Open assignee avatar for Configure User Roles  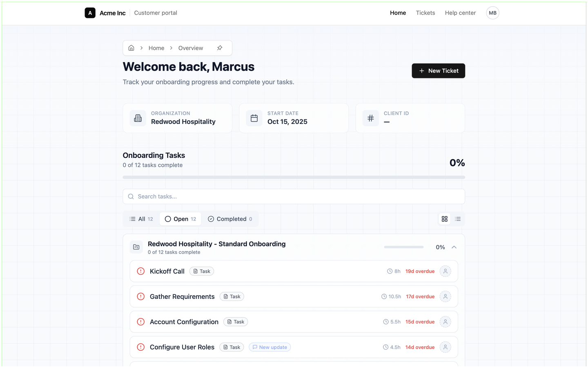coord(445,347)
